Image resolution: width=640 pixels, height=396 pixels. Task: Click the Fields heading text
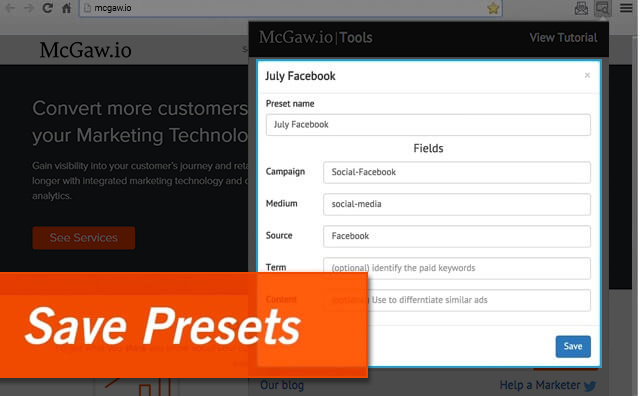point(428,148)
